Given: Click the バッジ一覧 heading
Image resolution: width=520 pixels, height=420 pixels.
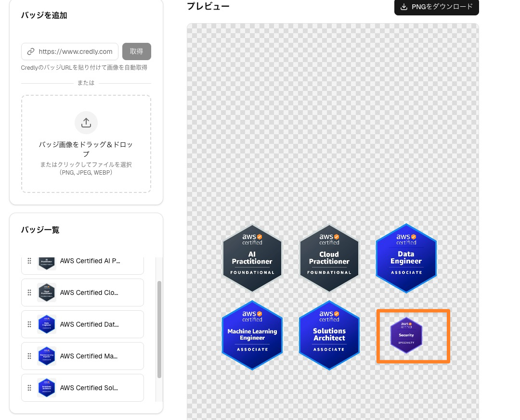Looking at the screenshot, I should coord(40,229).
